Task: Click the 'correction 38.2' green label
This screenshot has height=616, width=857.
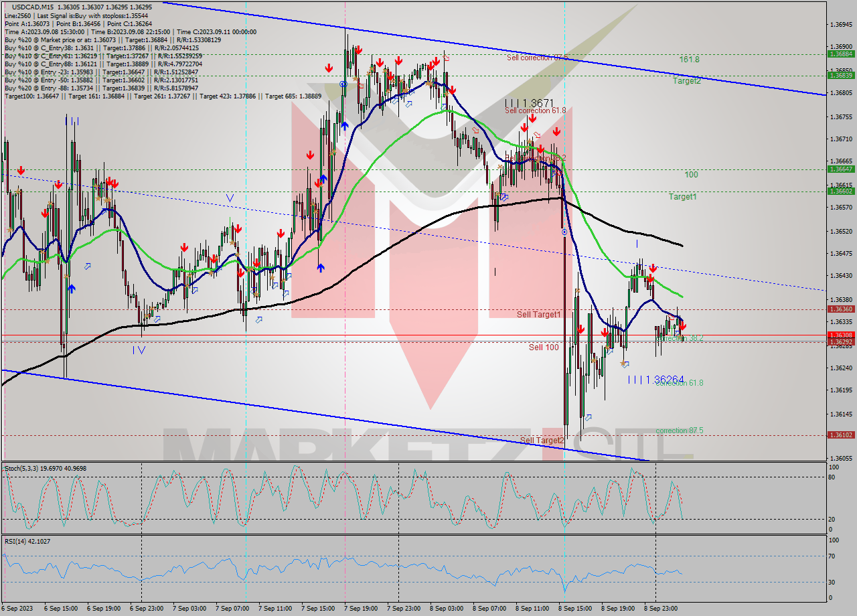Action: point(679,339)
